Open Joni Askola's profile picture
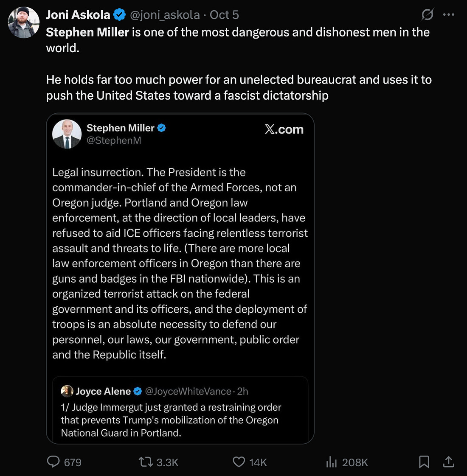This screenshot has height=476, width=467. [24, 23]
